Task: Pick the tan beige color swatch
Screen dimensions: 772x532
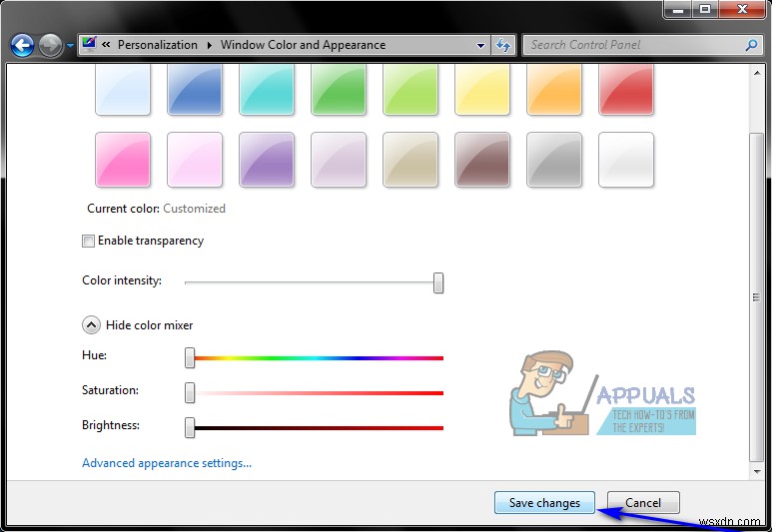Action: coord(410,160)
